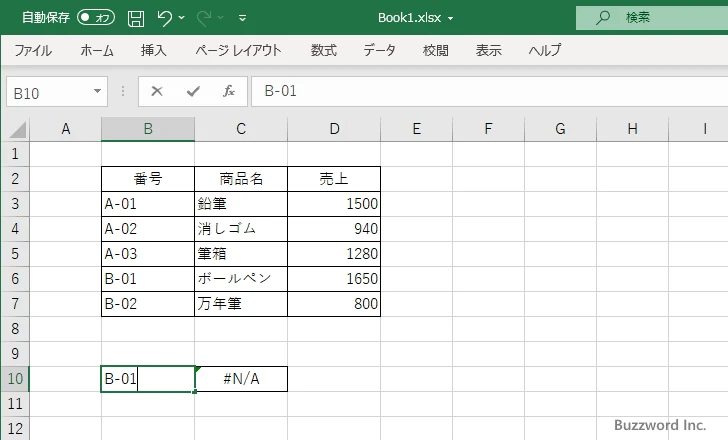Select row 6 header
Viewport: 728px width, 440px height.
tap(15, 278)
